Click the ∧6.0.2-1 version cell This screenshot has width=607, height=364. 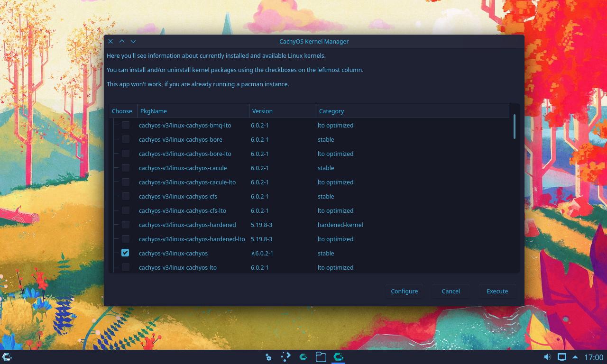(262, 253)
